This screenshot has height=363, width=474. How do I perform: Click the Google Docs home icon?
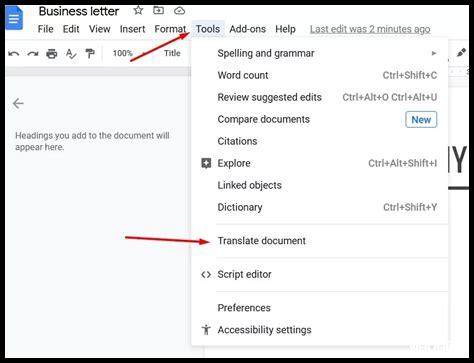(14, 18)
